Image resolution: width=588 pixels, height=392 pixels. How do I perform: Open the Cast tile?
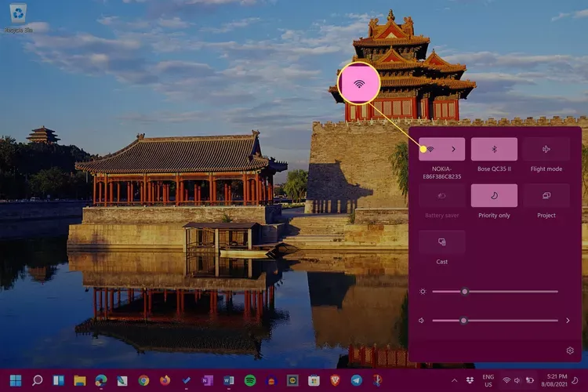(x=441, y=242)
